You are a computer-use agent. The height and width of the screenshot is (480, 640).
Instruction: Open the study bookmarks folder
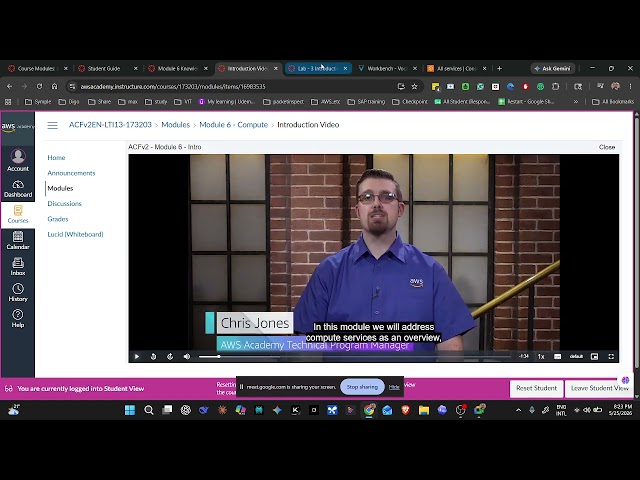pyautogui.click(x=156, y=102)
